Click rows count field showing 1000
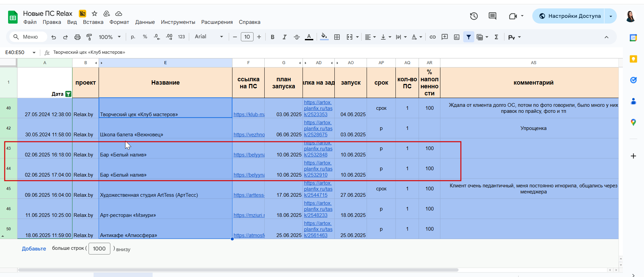This screenshot has height=277, width=644. tap(99, 248)
